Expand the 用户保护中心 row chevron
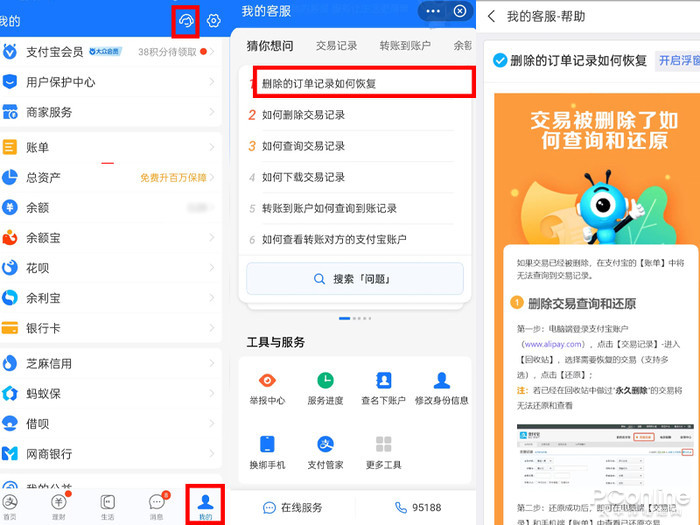 (x=212, y=82)
